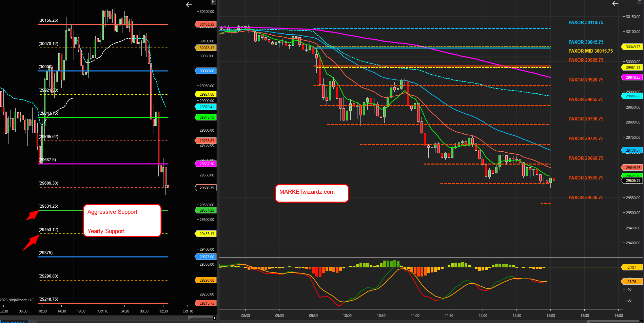Click the PAXOR 29985.75 label

tap(586, 60)
